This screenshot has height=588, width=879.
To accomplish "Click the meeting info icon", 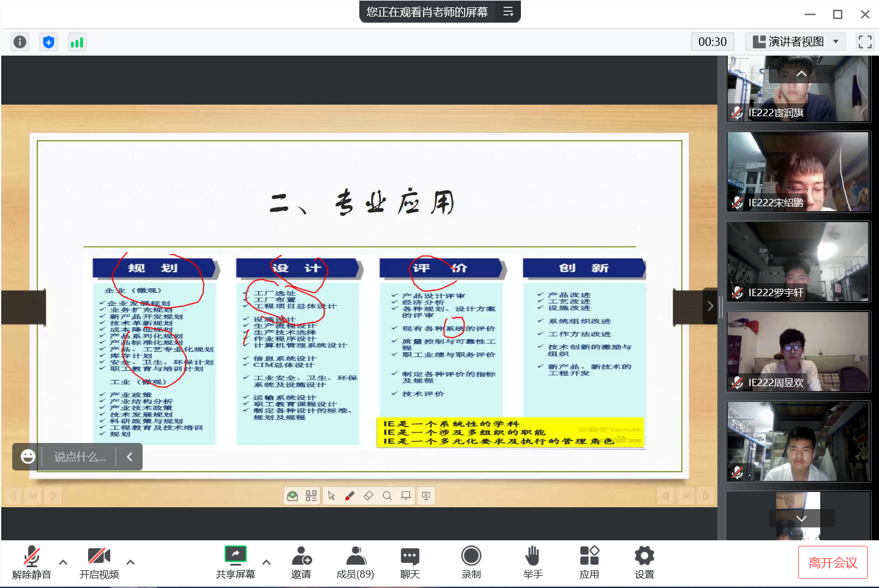I will [20, 42].
